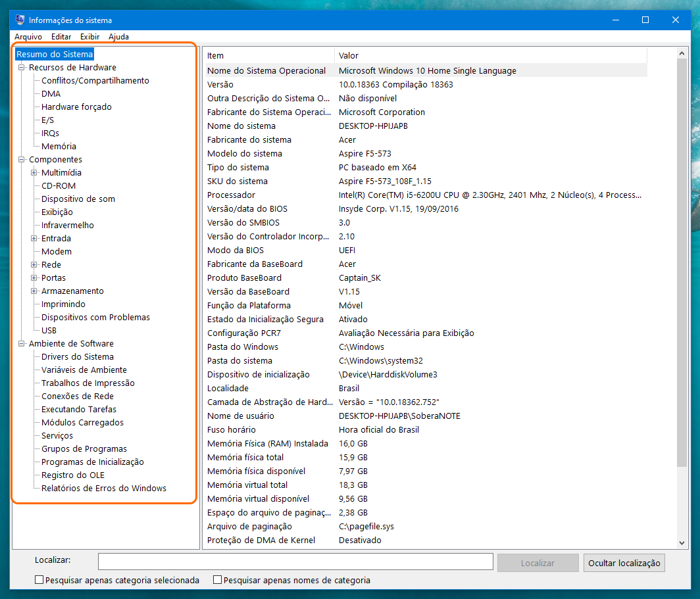Select the Fuso horário row

pos(425,429)
